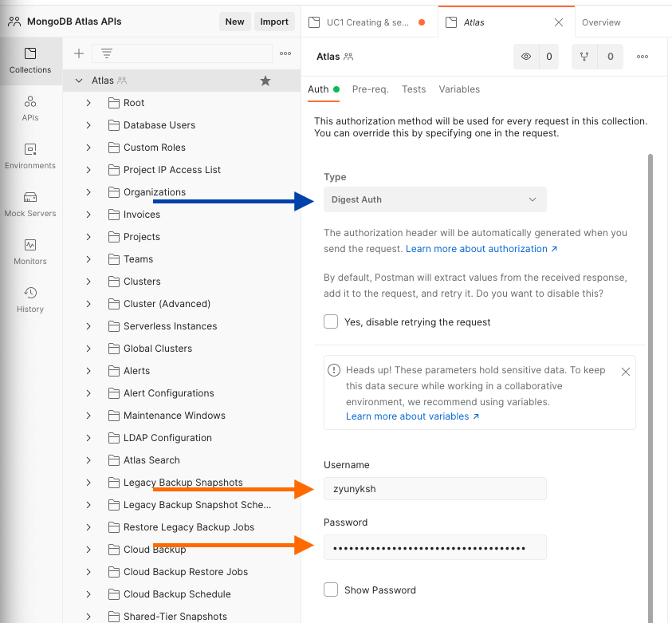Open the Mock Servers sidebar section
The image size is (672, 623).
click(x=30, y=204)
